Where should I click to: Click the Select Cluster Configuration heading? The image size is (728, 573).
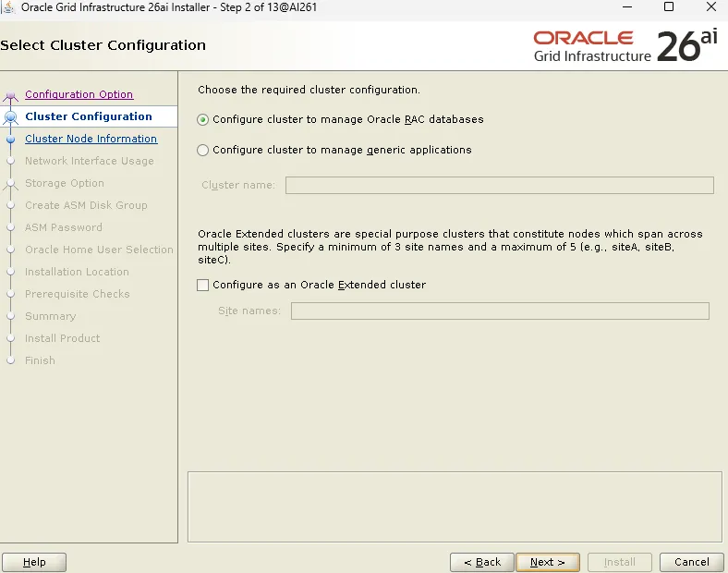pyautogui.click(x=103, y=45)
